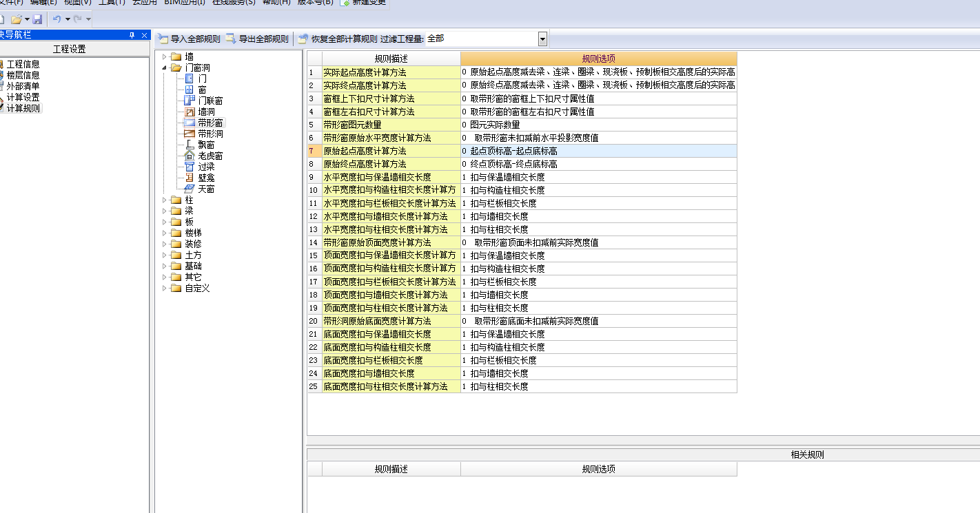This screenshot has width=980, height=513.
Task: Click the 工程设置 panel header button
Action: pyautogui.click(x=70, y=50)
